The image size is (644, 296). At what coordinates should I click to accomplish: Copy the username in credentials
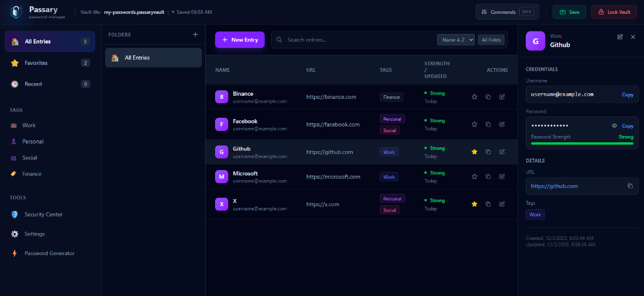tap(628, 94)
